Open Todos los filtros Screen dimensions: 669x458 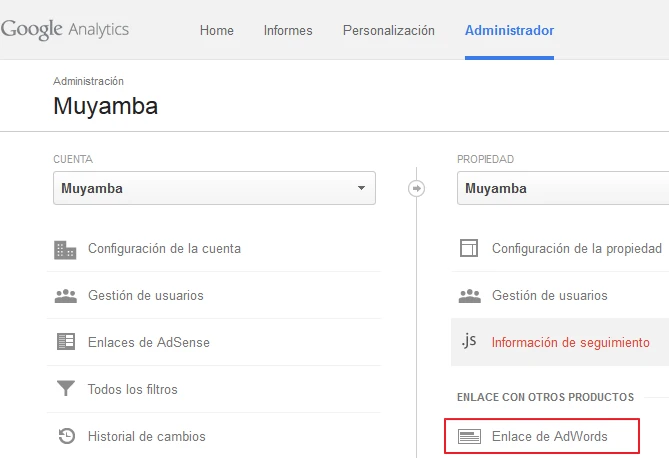click(132, 389)
